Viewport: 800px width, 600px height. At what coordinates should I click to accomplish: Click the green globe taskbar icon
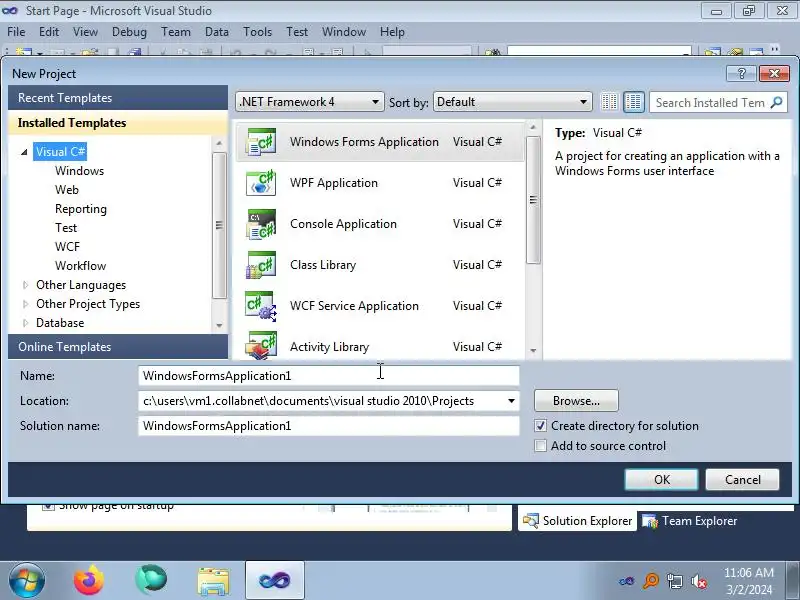click(x=151, y=580)
